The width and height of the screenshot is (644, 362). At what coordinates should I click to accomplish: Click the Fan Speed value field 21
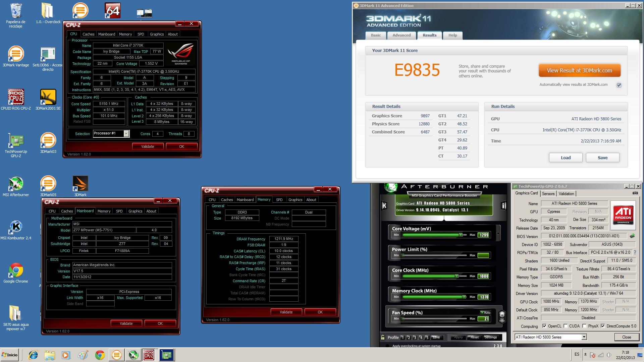click(484, 319)
